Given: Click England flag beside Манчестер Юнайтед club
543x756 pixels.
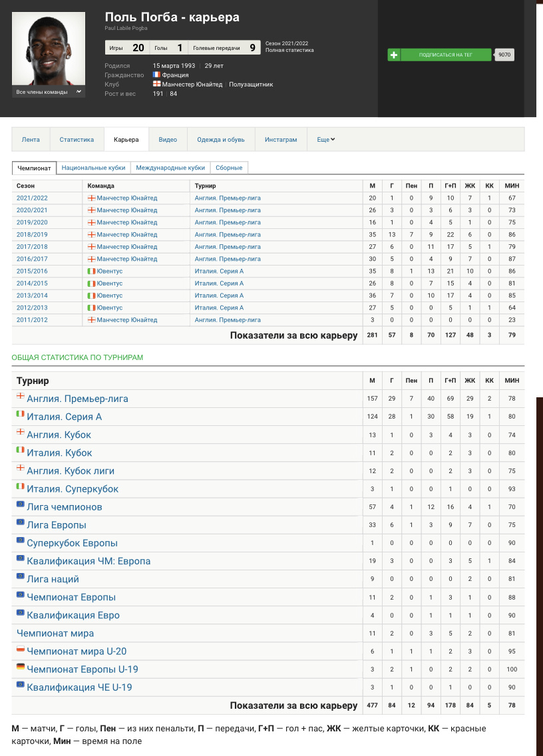Looking at the screenshot, I should point(156,84).
